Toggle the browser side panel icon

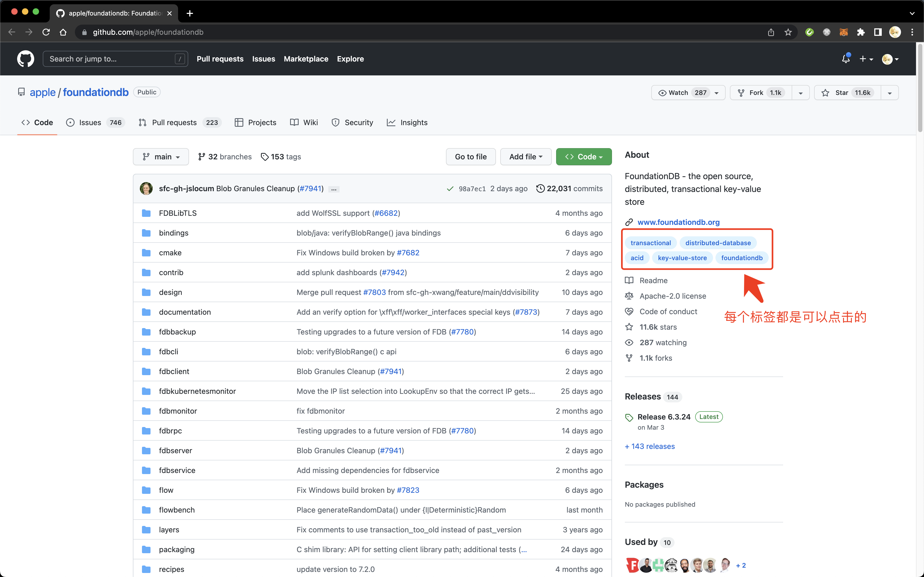(878, 32)
